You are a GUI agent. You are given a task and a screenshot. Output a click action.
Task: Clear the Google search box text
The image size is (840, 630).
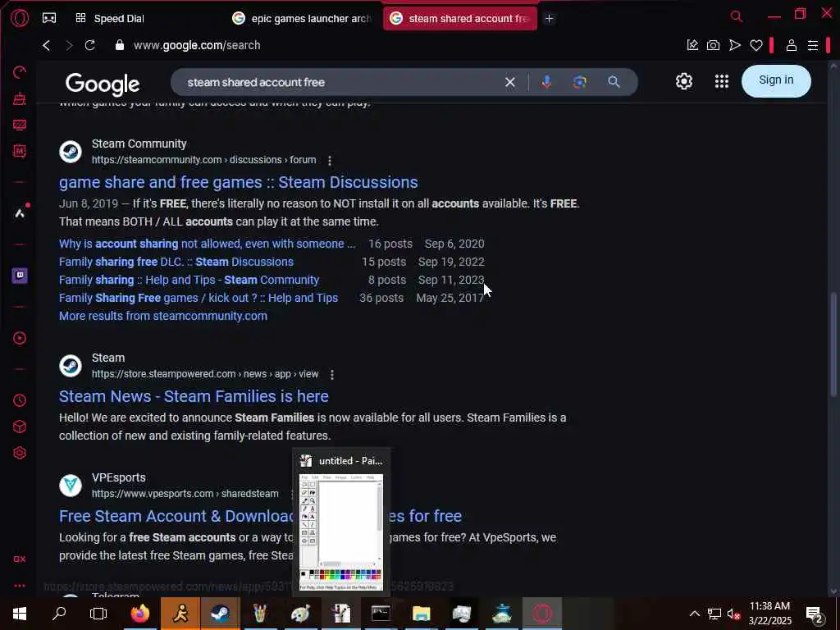tap(510, 82)
